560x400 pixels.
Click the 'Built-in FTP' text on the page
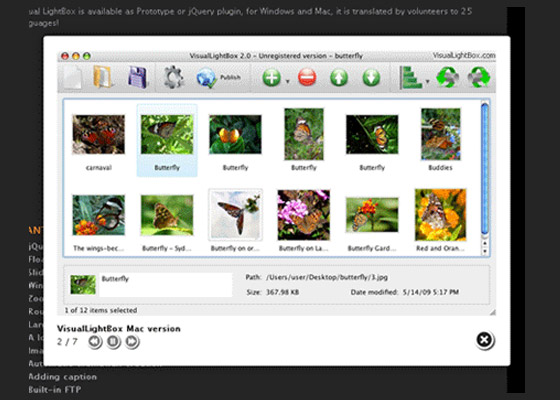55,390
